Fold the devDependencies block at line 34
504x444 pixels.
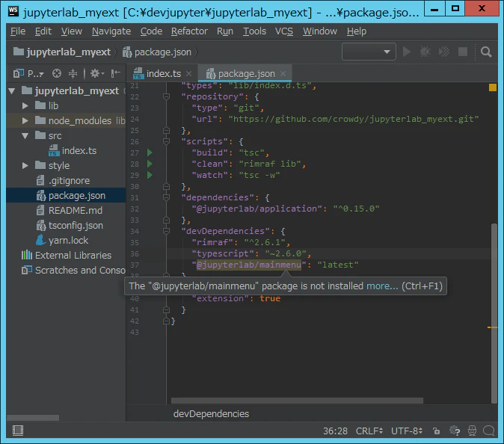coord(166,231)
